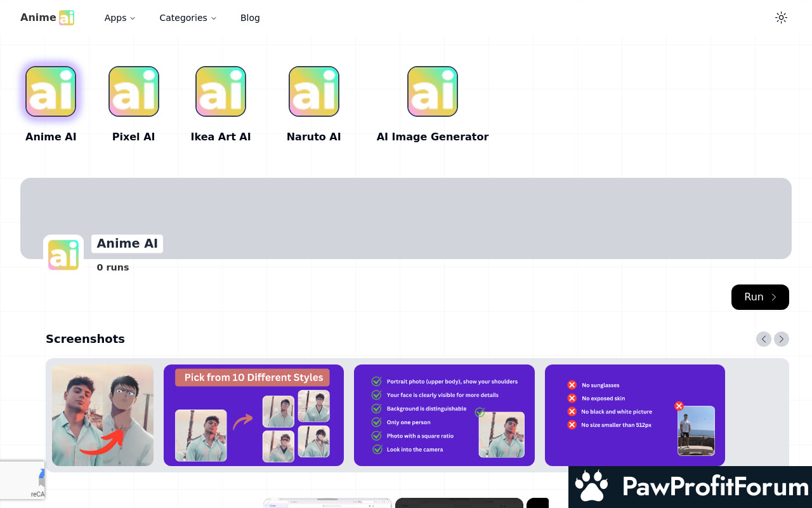Screen dimensions: 812x508
Task: Expand the Apps dropdown menu
Action: click(x=120, y=18)
